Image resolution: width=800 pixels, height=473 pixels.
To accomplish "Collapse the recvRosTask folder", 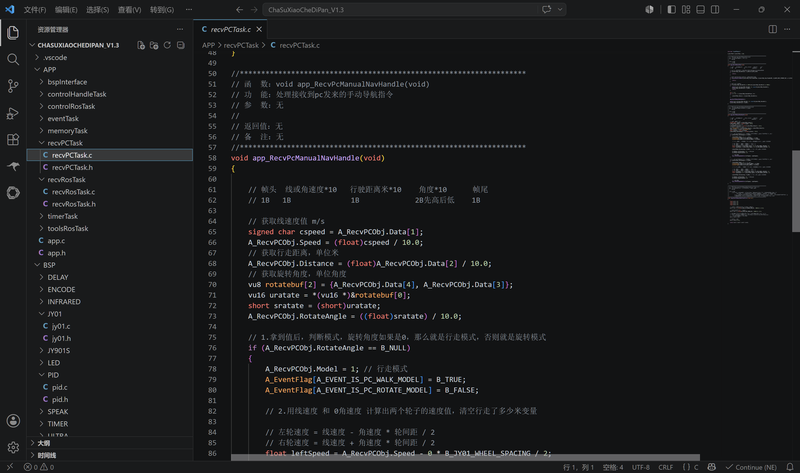I will [110, 180].
